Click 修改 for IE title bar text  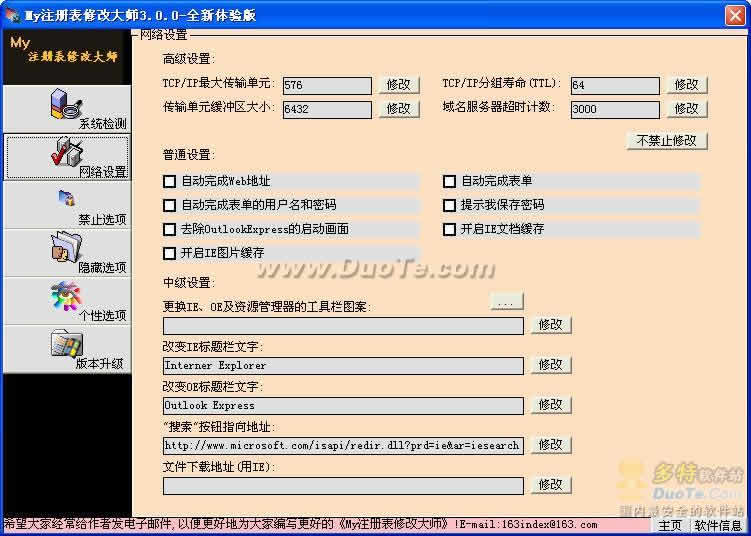551,365
